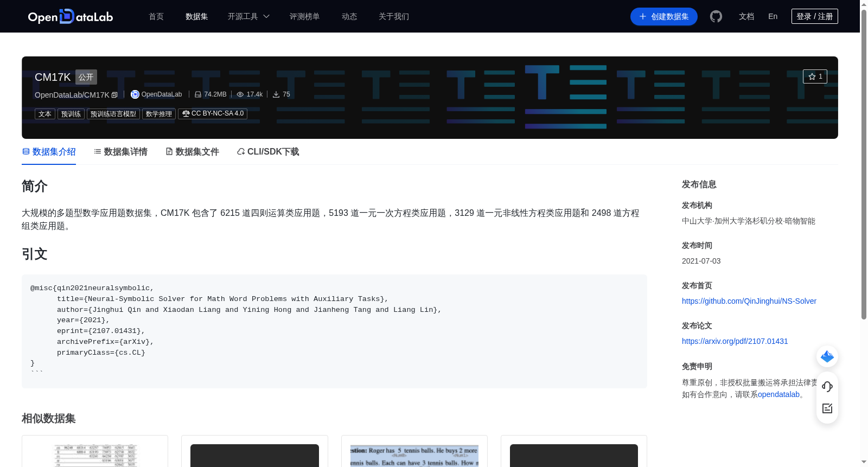
Task: Click the view count eye icon
Action: pos(240,94)
